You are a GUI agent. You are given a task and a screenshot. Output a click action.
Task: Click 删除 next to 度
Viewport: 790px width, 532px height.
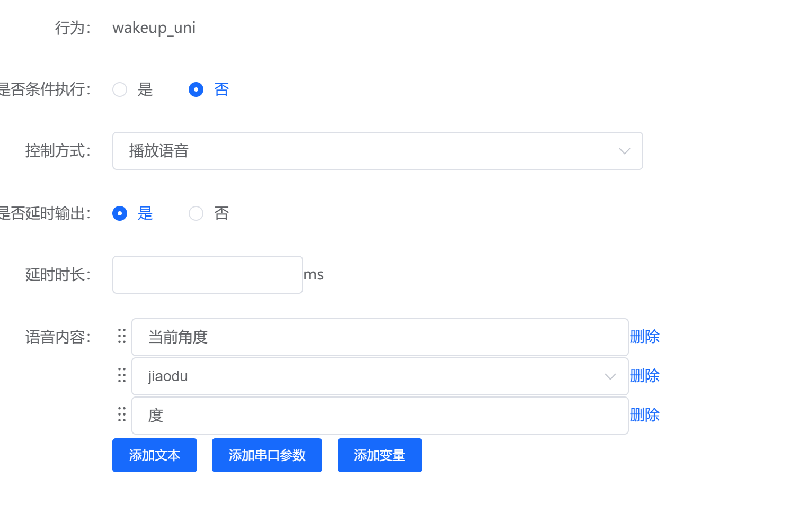coord(644,415)
